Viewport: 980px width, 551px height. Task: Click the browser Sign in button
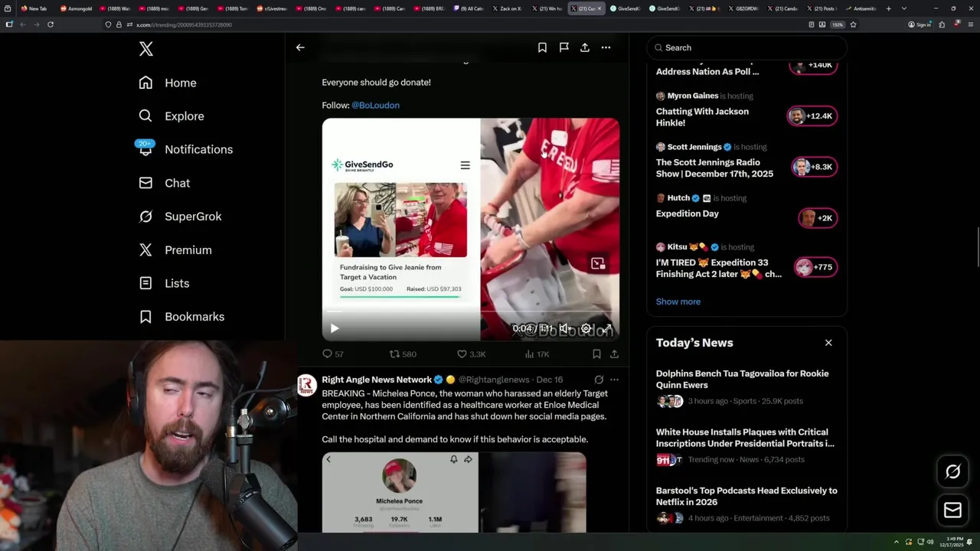point(920,24)
